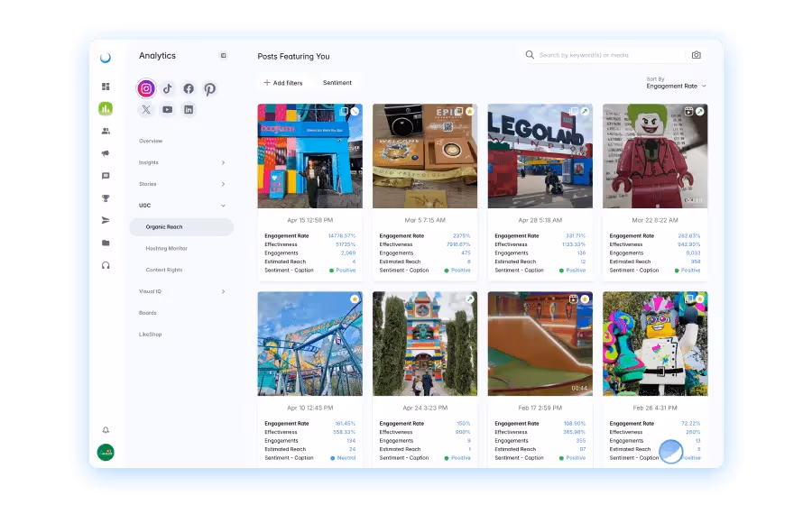Open the green account avatar
Image resolution: width=812 pixels, height=514 pixels.
click(106, 453)
